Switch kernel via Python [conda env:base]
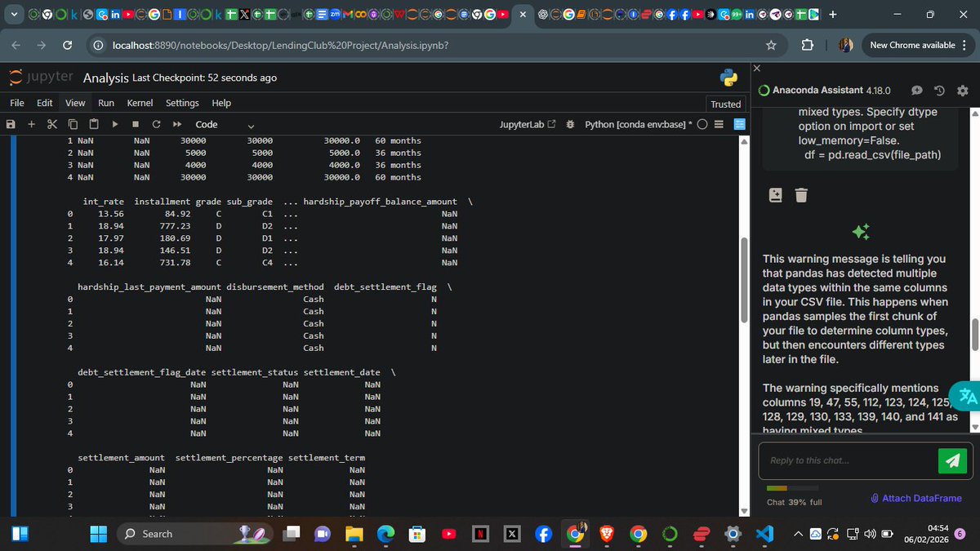This screenshot has height=551, width=980. coord(639,124)
